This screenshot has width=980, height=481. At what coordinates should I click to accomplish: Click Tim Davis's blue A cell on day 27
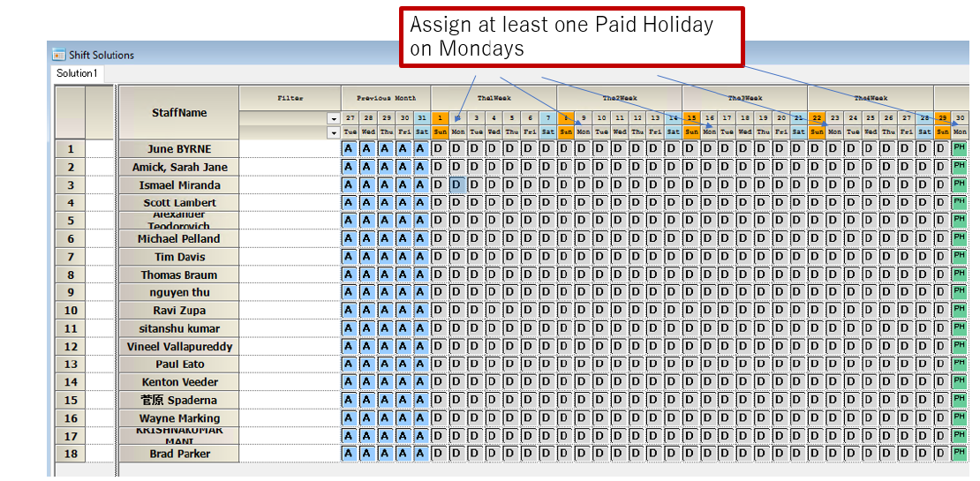pyautogui.click(x=350, y=257)
